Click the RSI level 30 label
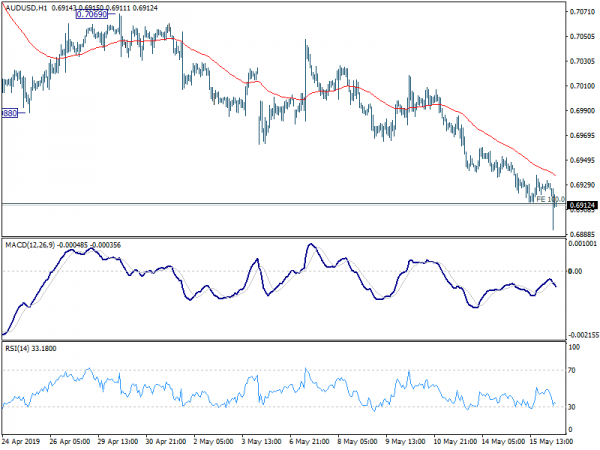The width and height of the screenshot is (600, 450). pyautogui.click(x=572, y=407)
